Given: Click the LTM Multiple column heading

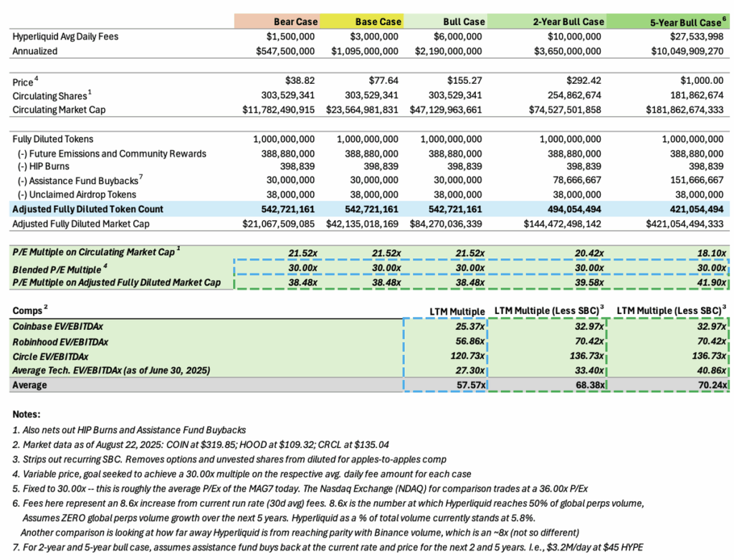Looking at the screenshot, I should tap(457, 311).
